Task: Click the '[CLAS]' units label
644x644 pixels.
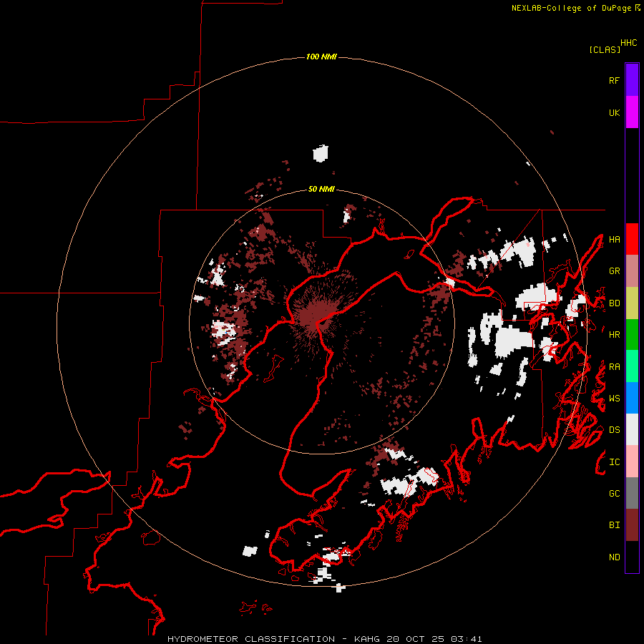Action: (x=605, y=49)
